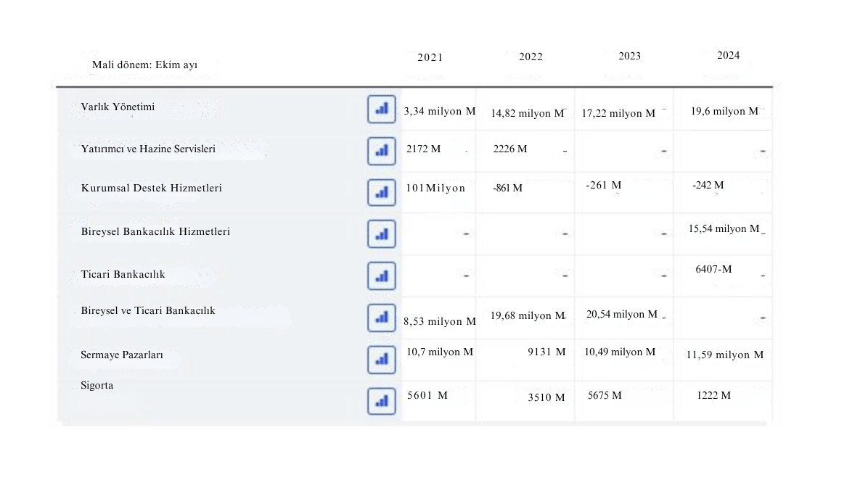View chart for Bireysel ve Ticari Bankacılık

tap(381, 317)
